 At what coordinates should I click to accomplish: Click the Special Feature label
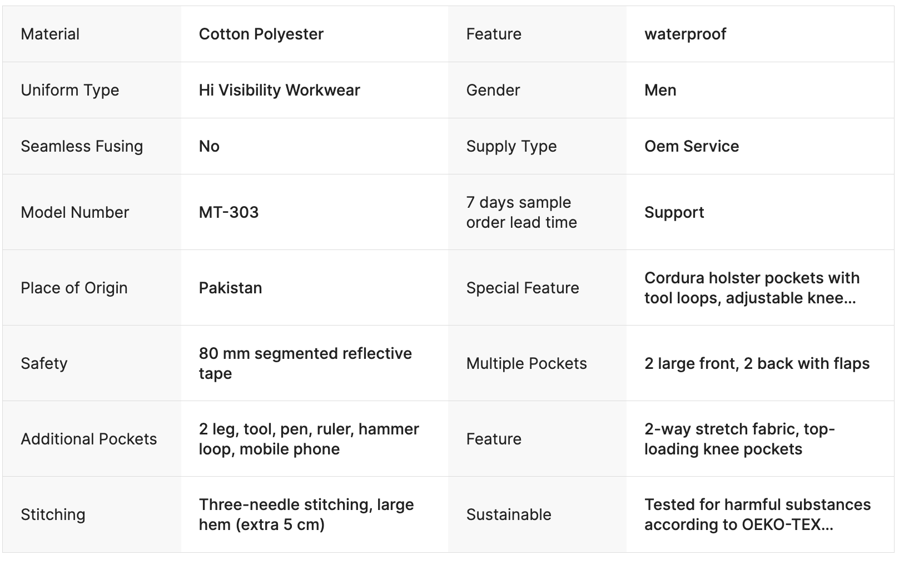(x=522, y=288)
